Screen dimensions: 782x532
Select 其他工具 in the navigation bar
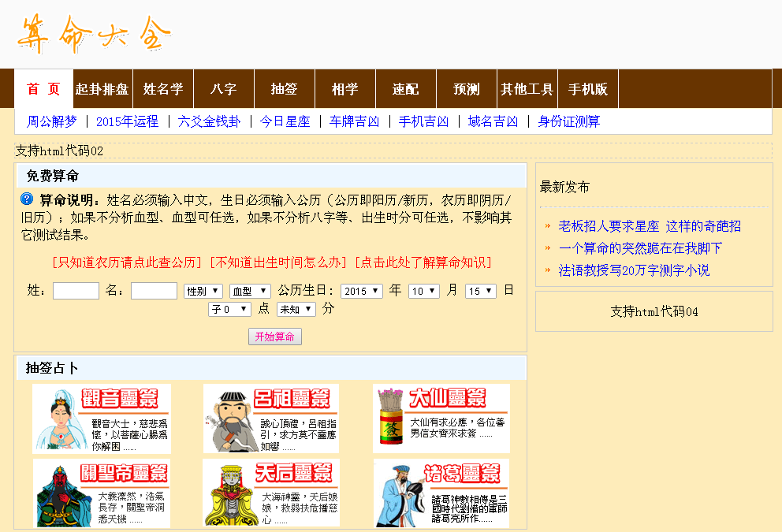[527, 88]
